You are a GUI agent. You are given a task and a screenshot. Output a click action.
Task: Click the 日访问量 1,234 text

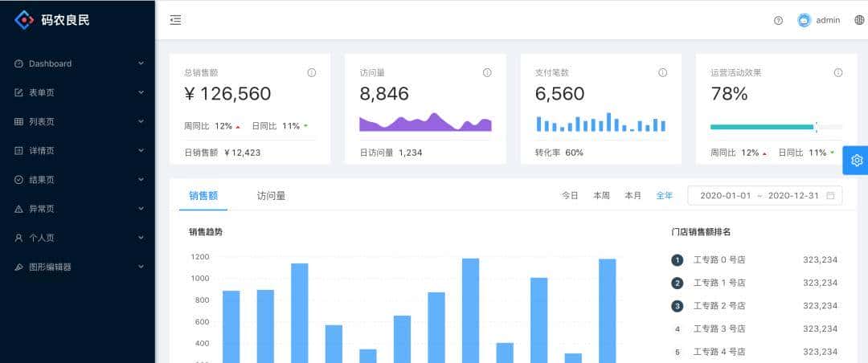[x=391, y=153]
